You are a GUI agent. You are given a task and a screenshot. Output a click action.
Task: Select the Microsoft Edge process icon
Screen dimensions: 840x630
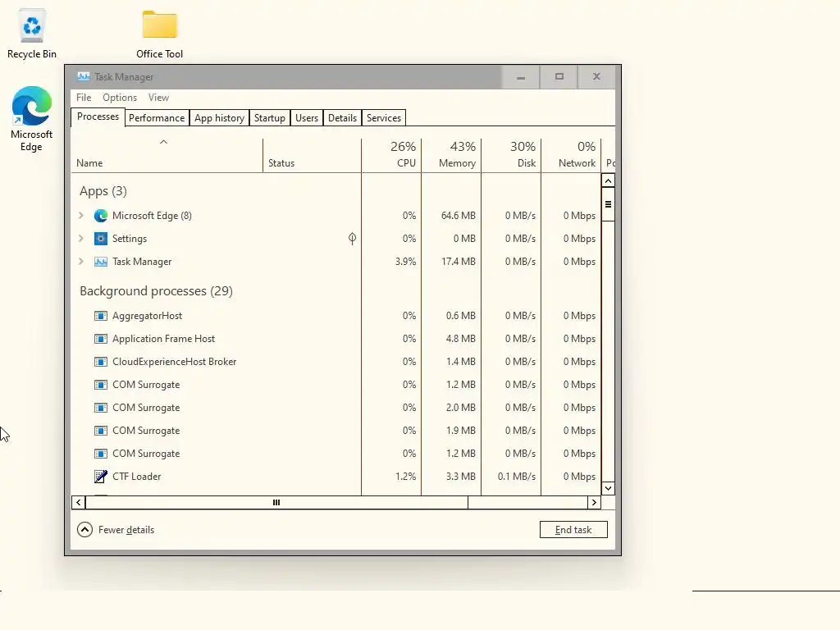(101, 216)
